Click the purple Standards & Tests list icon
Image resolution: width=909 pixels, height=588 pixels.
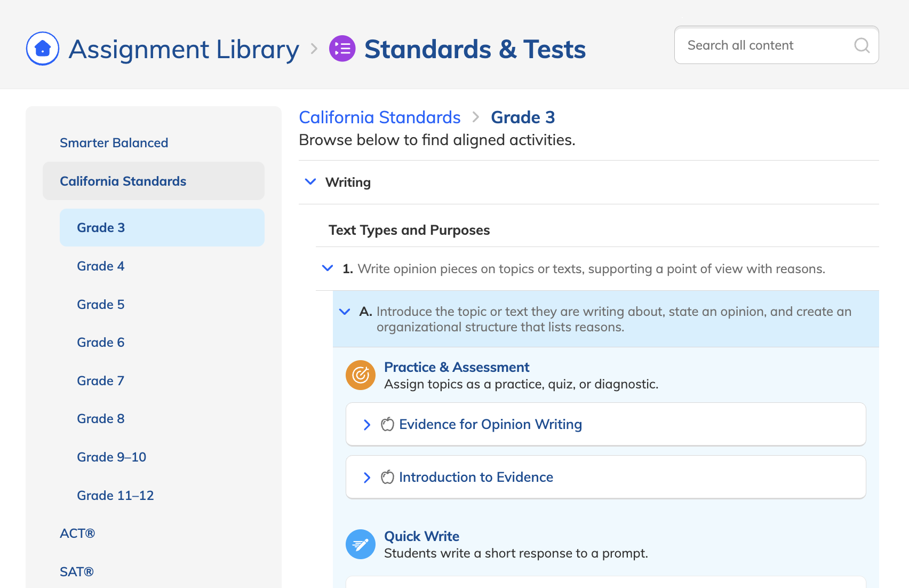[342, 49]
